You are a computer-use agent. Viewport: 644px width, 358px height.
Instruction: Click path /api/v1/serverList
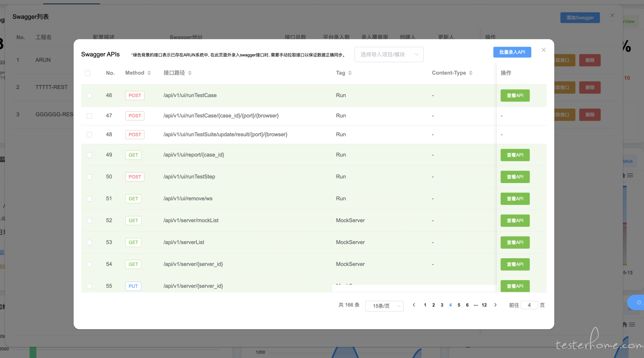tap(184, 242)
